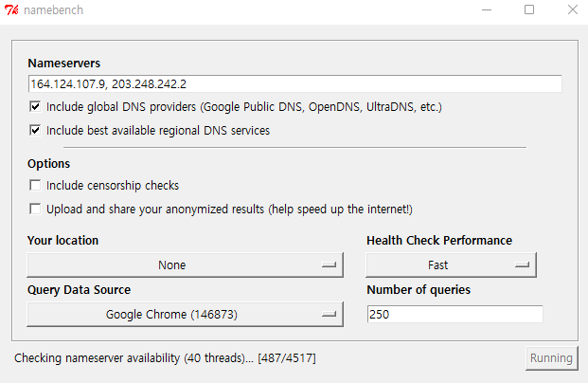Screen dimensions: 588x383
Task: Click the Number of queries field
Action: pyautogui.click(x=454, y=314)
